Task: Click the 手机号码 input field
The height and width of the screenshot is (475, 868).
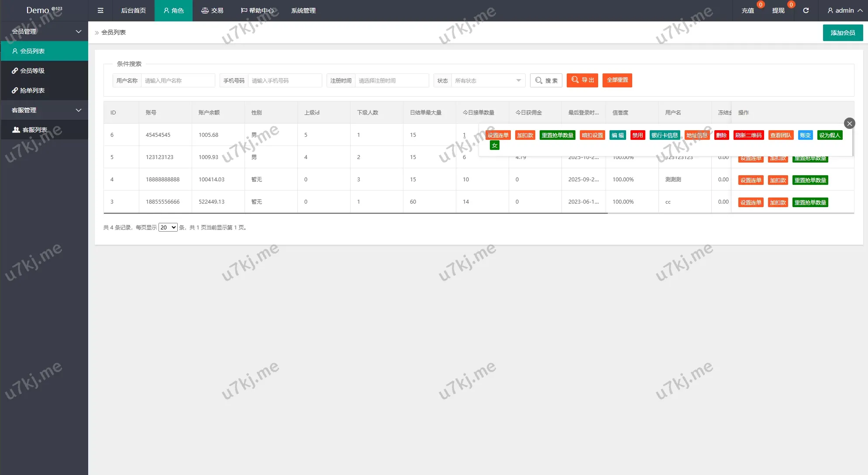Action: click(x=285, y=81)
